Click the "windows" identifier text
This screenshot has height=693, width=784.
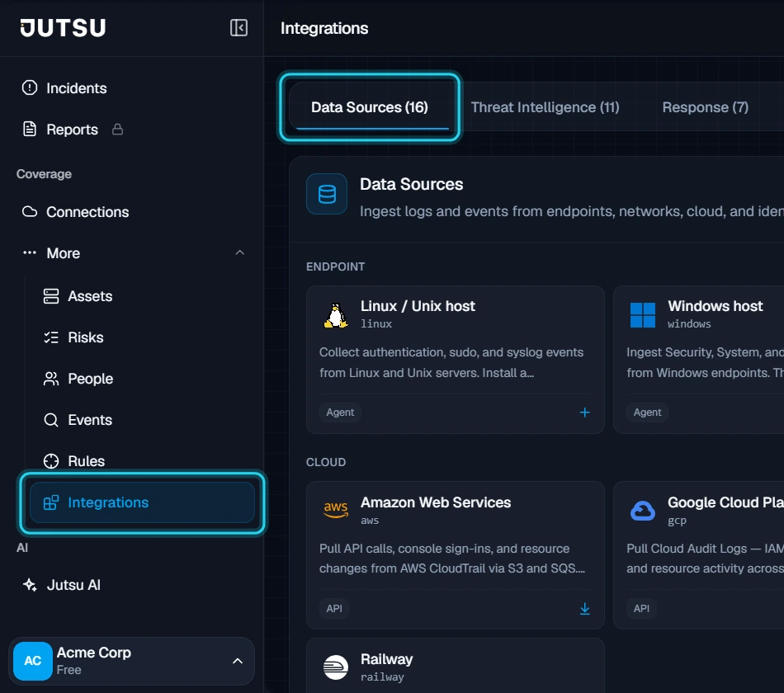point(689,324)
